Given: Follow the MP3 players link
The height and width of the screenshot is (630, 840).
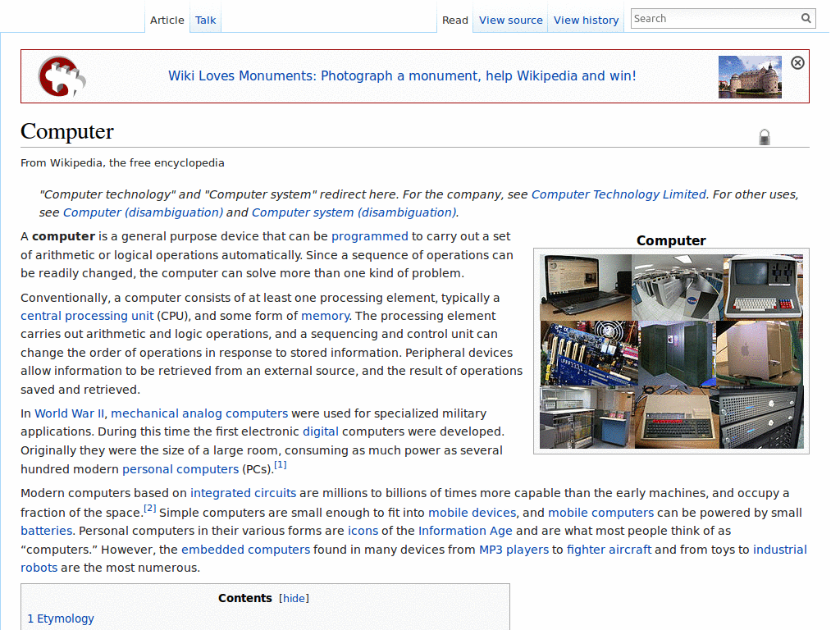Looking at the screenshot, I should (x=514, y=550).
